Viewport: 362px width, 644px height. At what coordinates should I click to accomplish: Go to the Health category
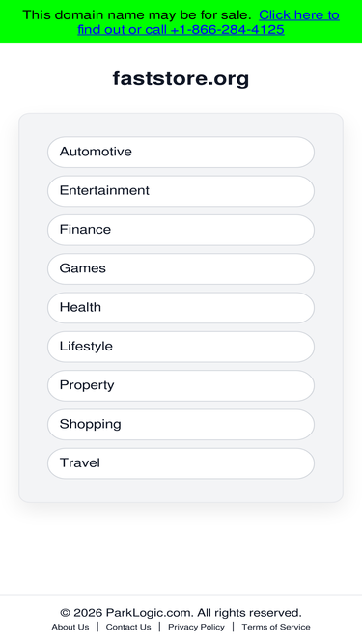point(181,308)
